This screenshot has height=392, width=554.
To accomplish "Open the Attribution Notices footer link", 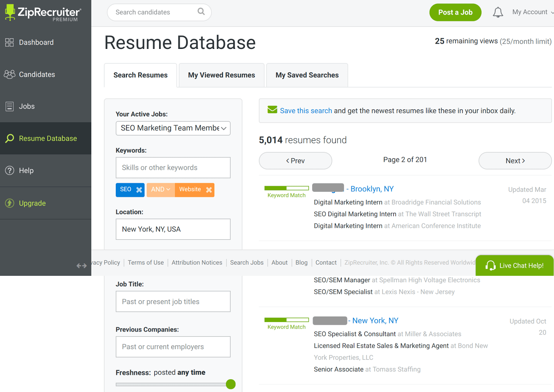I will [197, 262].
